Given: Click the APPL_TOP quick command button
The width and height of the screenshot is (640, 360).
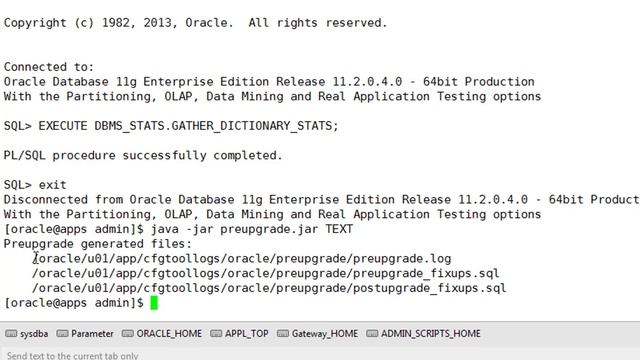Looking at the screenshot, I should (x=240, y=333).
